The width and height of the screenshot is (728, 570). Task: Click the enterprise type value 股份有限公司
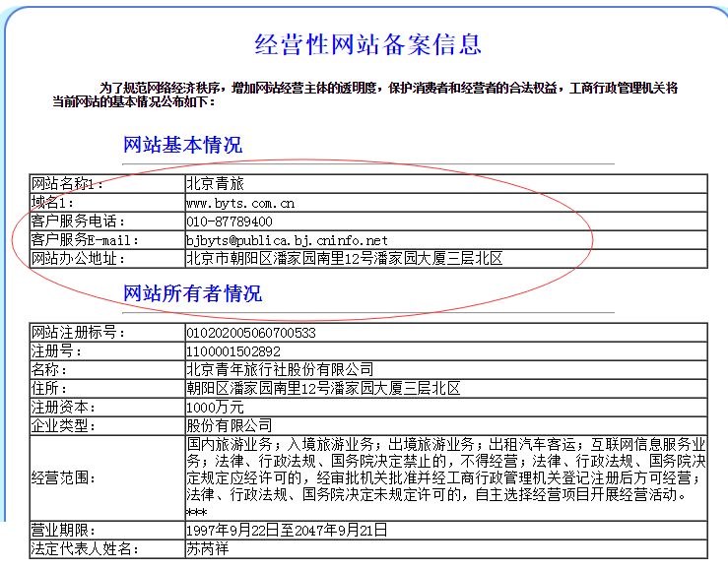click(x=229, y=426)
